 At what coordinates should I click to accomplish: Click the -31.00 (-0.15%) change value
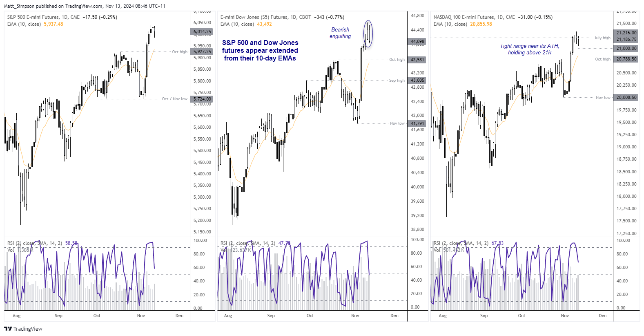coord(535,17)
